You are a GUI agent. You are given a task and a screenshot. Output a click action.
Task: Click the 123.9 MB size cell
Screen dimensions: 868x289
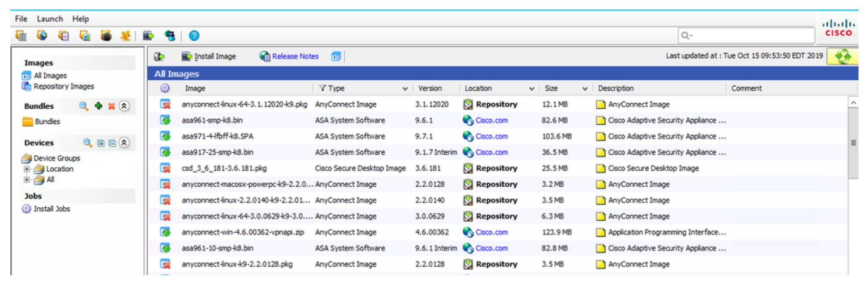557,232
